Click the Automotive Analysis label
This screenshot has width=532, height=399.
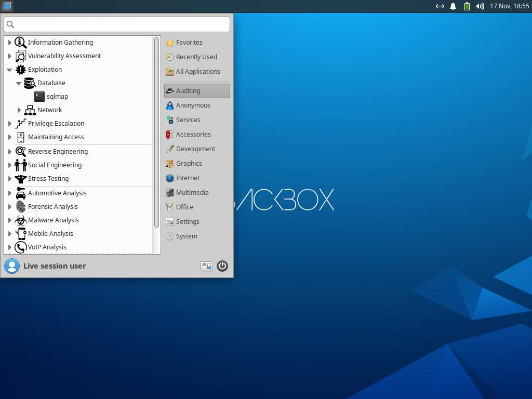click(x=57, y=193)
